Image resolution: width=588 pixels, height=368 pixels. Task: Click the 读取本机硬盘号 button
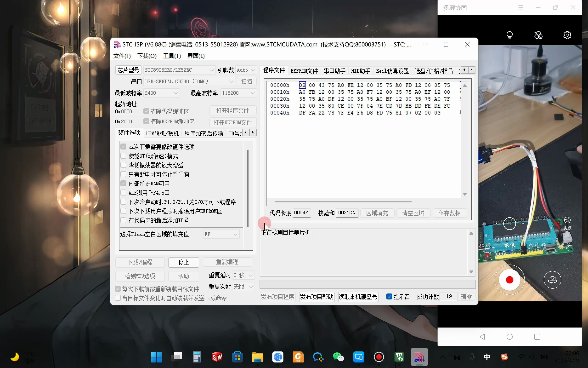coord(358,297)
